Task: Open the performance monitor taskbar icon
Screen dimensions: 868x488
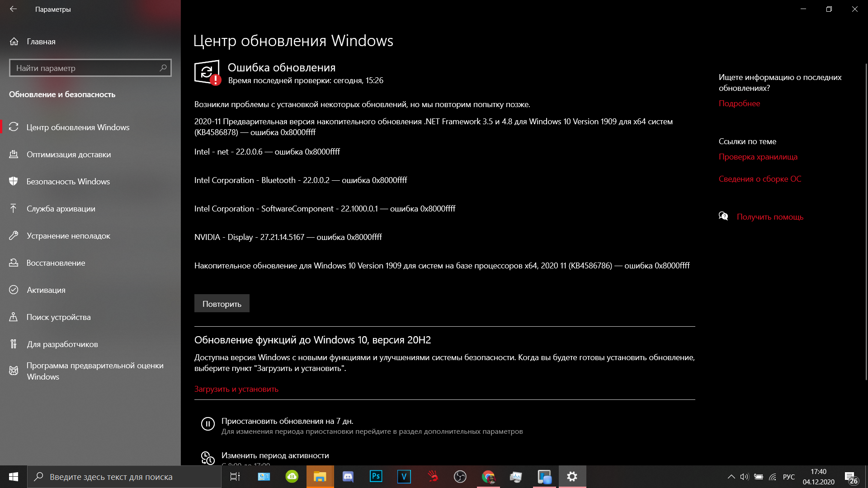Action: pos(516,477)
